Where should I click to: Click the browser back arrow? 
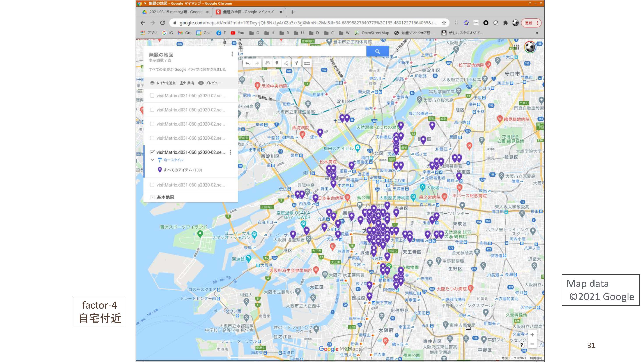(143, 23)
